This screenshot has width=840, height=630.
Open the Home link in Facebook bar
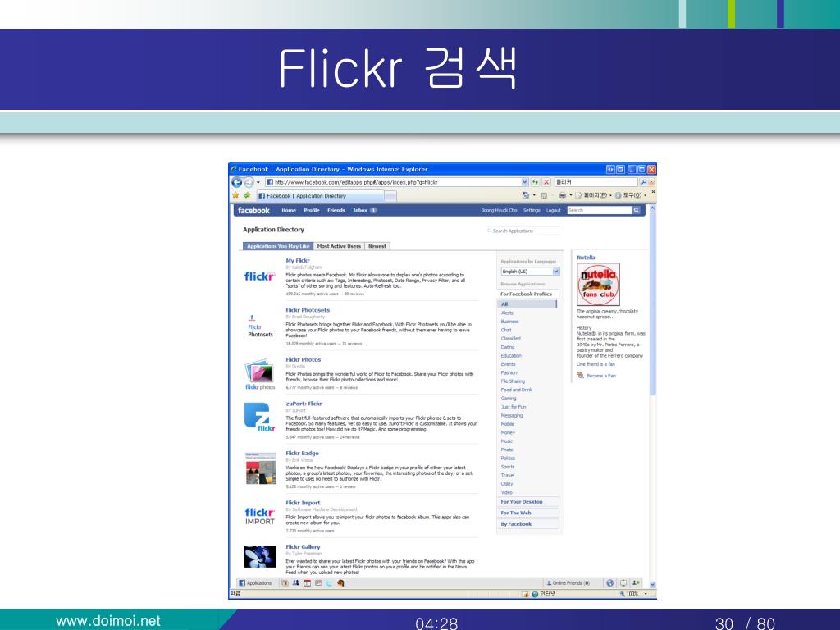coord(289,211)
